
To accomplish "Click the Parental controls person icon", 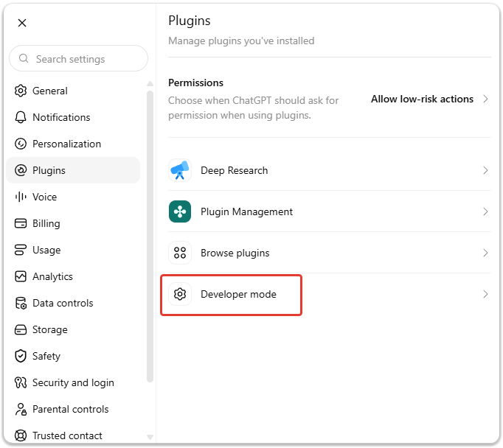I will (x=21, y=409).
